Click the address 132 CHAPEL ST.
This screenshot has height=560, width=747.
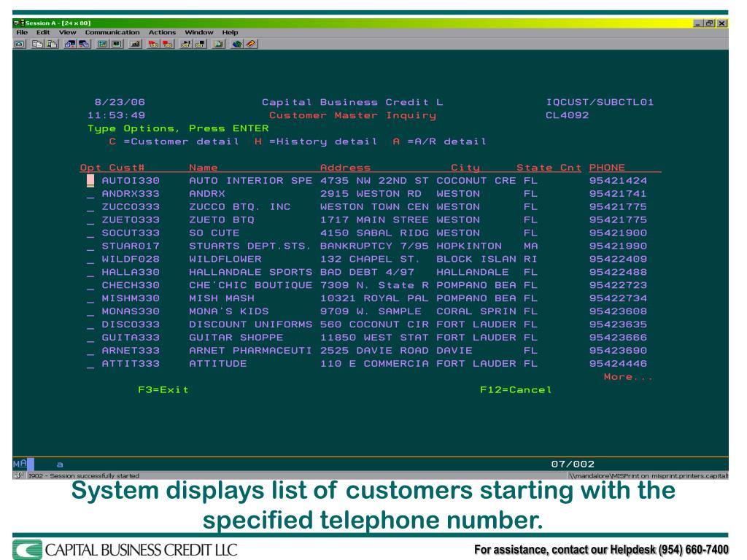[x=370, y=260]
